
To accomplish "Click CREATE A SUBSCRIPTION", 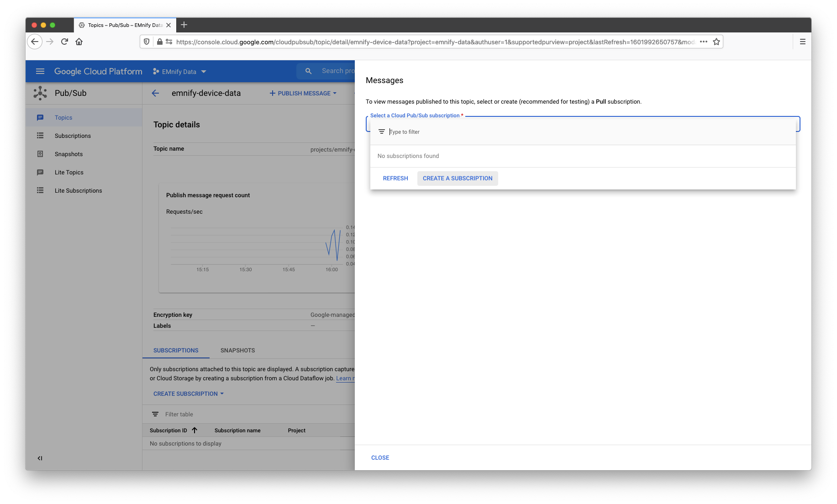I will pos(457,178).
